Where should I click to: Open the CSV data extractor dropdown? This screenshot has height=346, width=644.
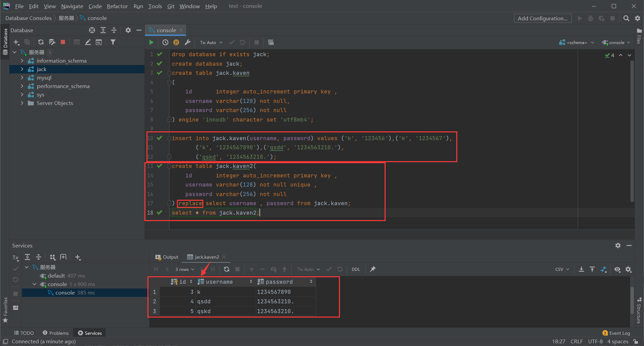(562, 269)
